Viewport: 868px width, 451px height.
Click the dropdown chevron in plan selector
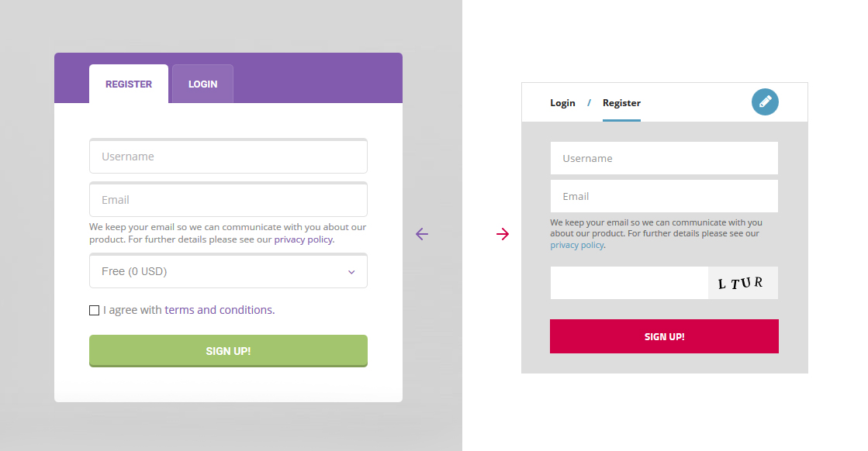(x=351, y=272)
